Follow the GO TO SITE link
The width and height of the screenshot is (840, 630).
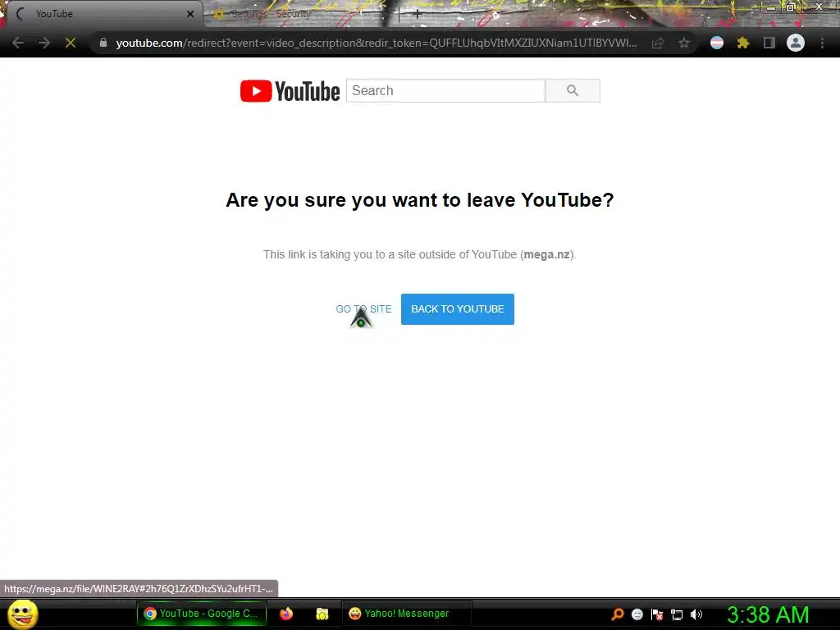pos(363,309)
